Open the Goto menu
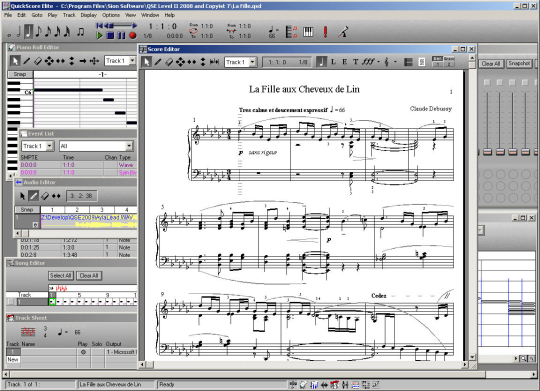Image resolution: width=540 pixels, height=391 pixels. (x=37, y=15)
